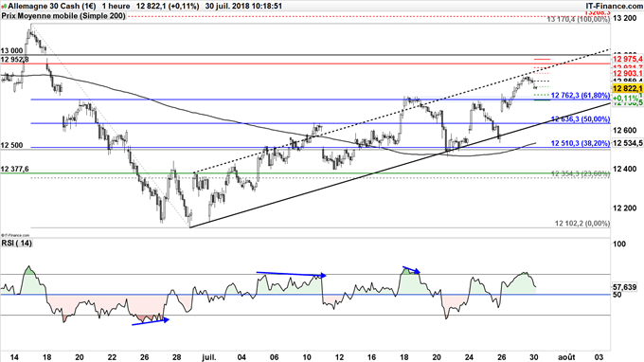The width and height of the screenshot is (644, 362).
Task: Click the 12 500 level label on the left
Action: tap(11, 145)
